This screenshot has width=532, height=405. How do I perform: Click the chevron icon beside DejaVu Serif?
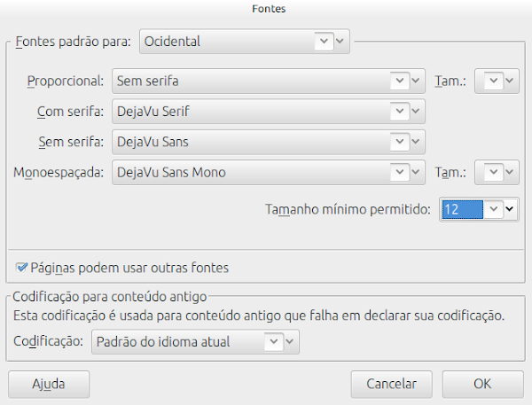[x=415, y=112]
